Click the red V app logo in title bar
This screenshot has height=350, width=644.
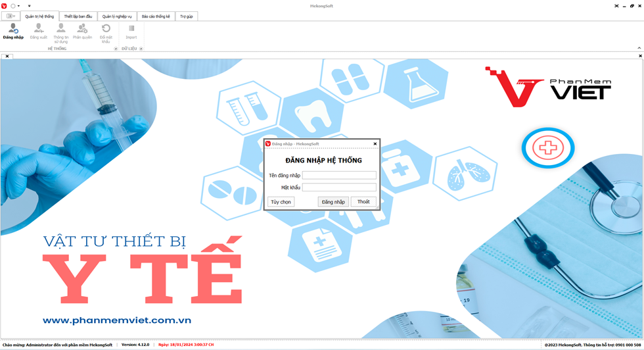(x=4, y=6)
